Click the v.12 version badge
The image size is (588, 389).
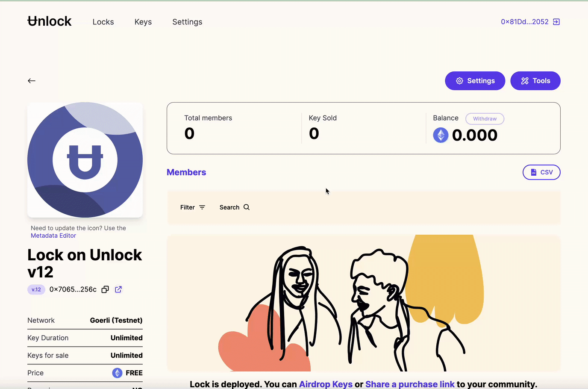pyautogui.click(x=36, y=289)
